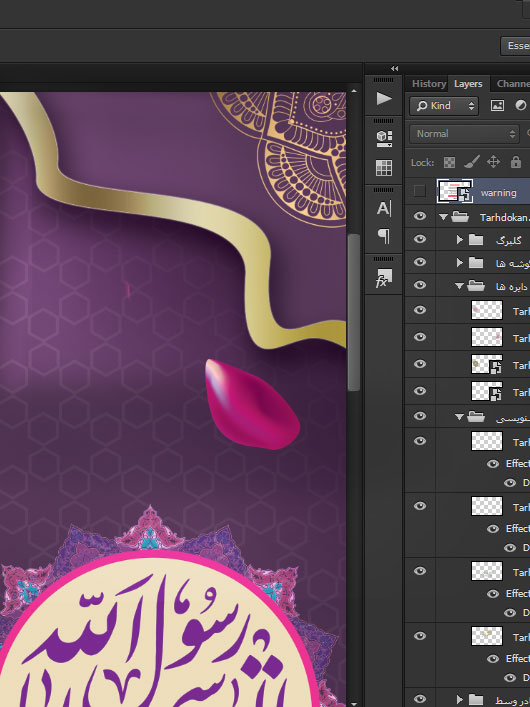Screen dimensions: 530x707
Task: Collapse the نویسی group triangle
Action: 459,418
